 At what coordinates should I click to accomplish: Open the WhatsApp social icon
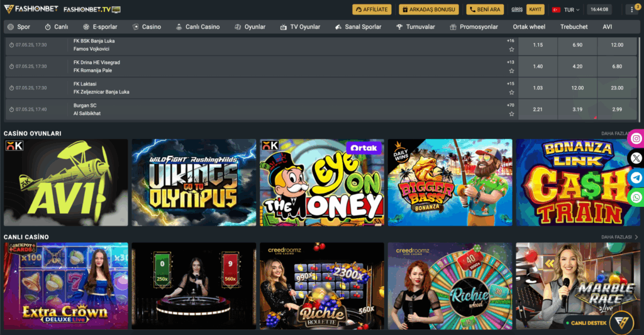636,197
